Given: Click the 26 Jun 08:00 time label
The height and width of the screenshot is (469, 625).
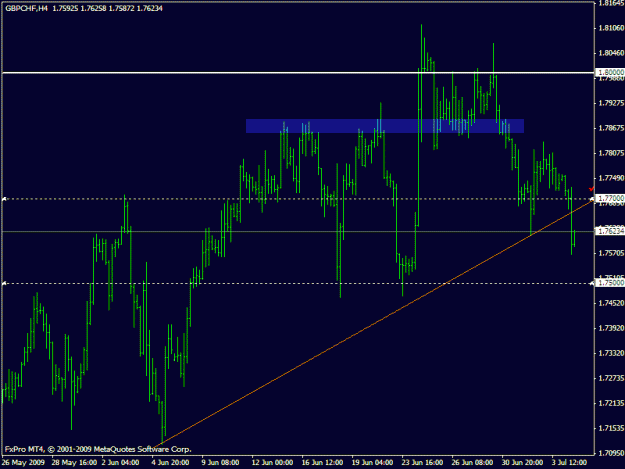Looking at the screenshot, I should (x=472, y=463).
